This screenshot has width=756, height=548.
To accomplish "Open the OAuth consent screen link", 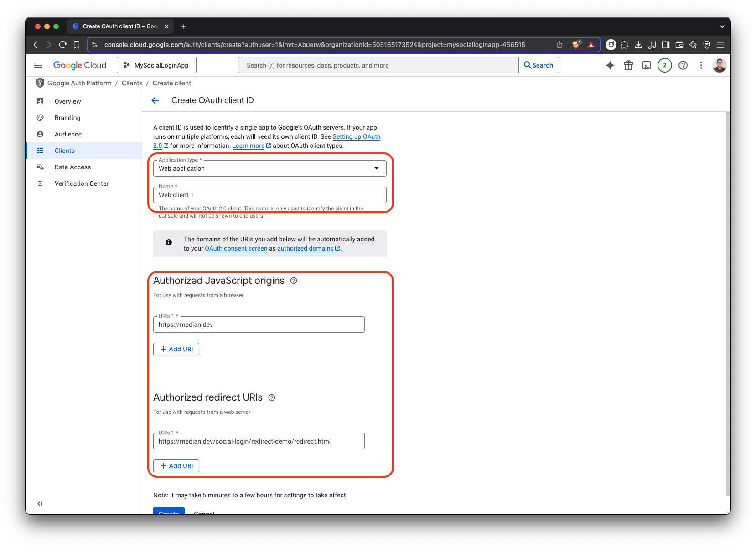I will click(236, 248).
